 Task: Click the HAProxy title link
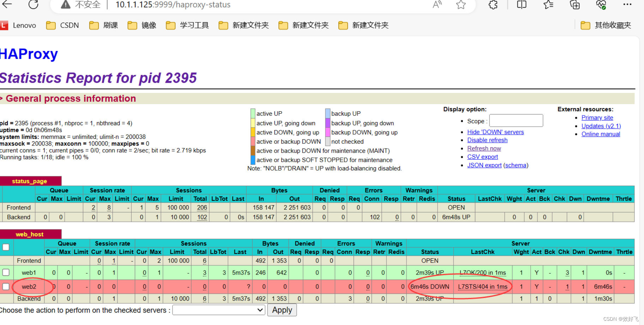click(29, 54)
